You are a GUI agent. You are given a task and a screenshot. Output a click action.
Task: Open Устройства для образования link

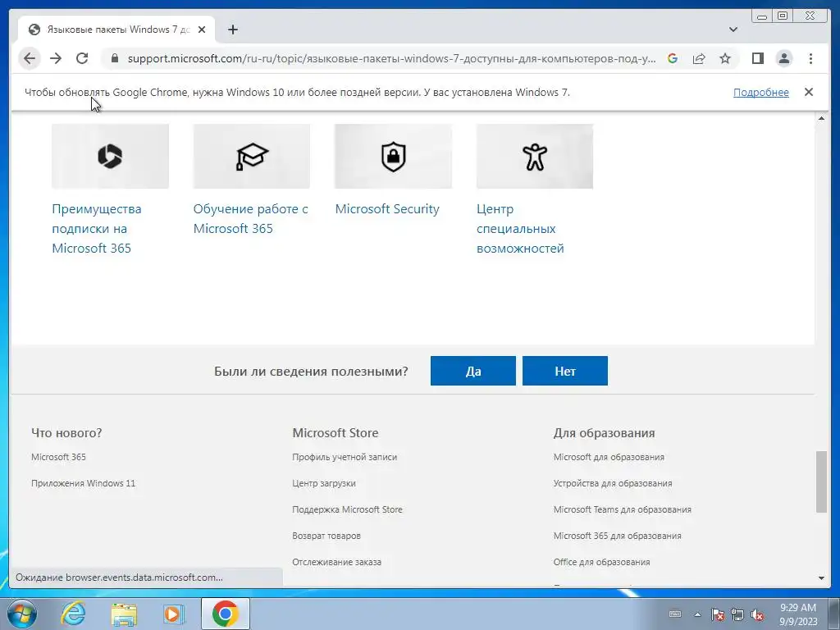click(612, 483)
